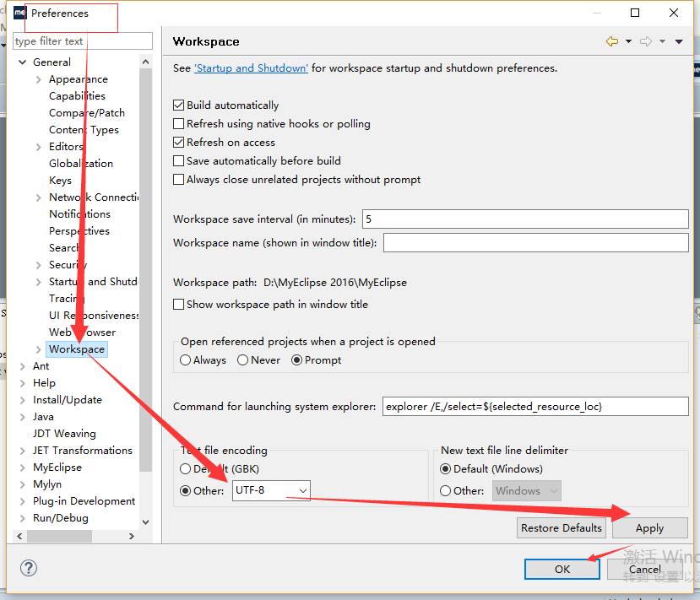Viewport: 700px width, 600px height.
Task: Select Default (Windows) line delimiter
Action: pos(445,469)
